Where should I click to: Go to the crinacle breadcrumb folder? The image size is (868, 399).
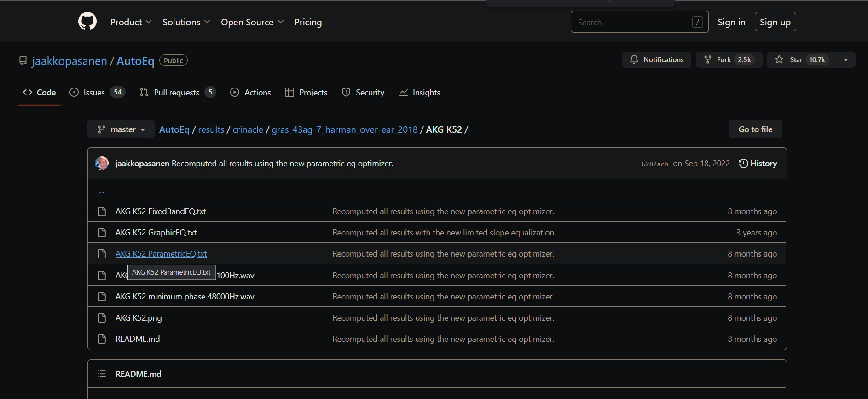click(248, 129)
